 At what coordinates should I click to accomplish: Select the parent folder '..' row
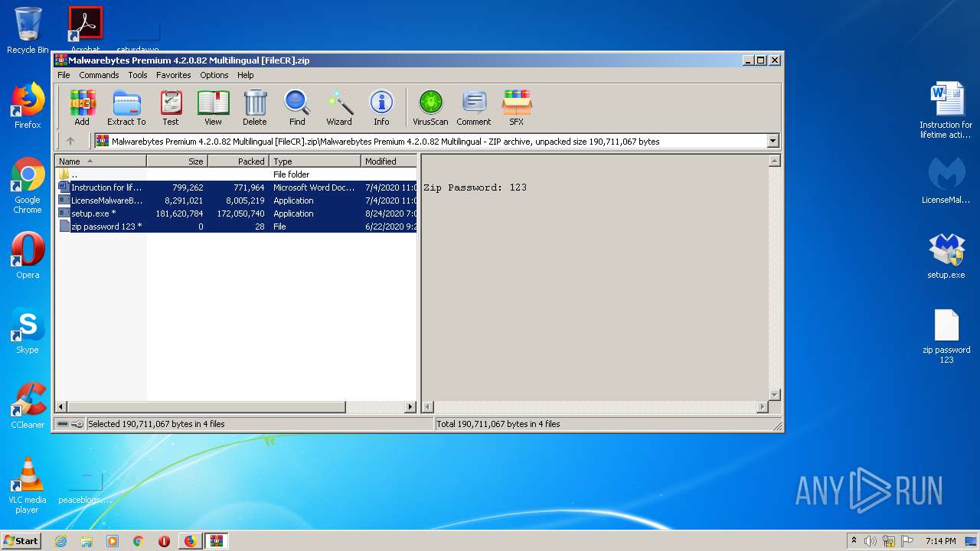[x=237, y=174]
